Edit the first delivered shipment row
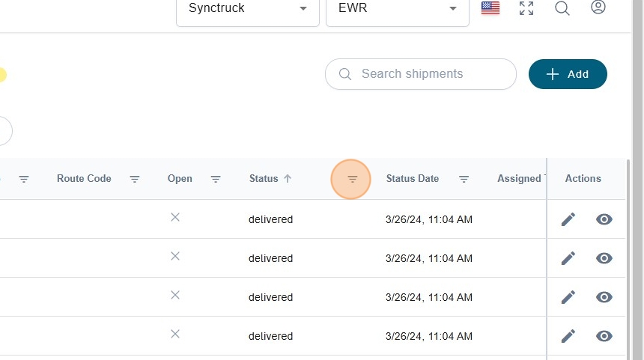The width and height of the screenshot is (644, 360). (568, 219)
